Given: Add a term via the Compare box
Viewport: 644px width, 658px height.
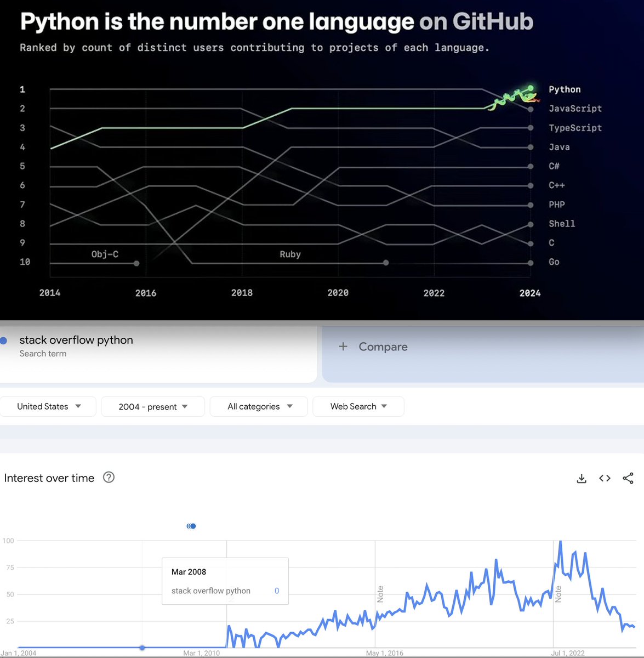Looking at the screenshot, I should point(483,354).
